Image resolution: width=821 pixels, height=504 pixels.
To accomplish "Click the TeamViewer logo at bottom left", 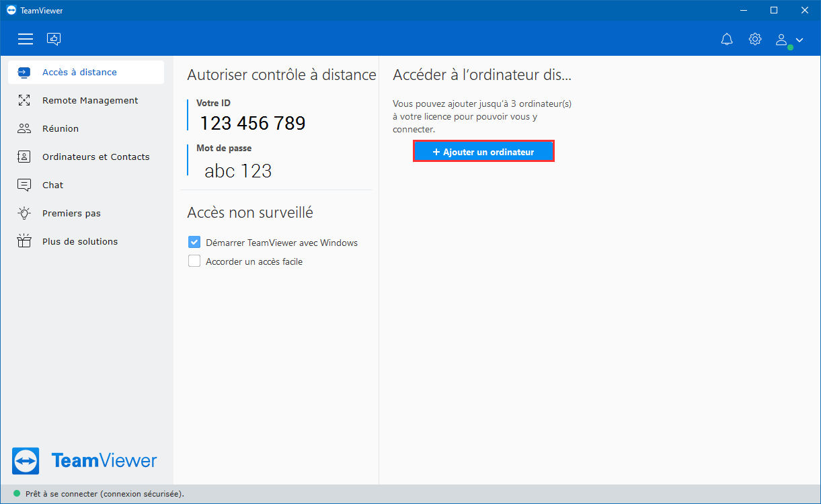I will point(85,461).
